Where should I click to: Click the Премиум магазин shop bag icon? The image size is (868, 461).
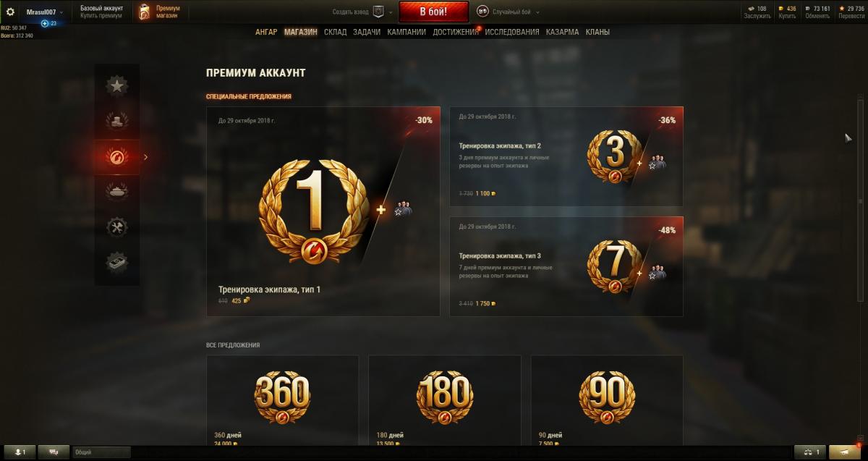(x=145, y=12)
